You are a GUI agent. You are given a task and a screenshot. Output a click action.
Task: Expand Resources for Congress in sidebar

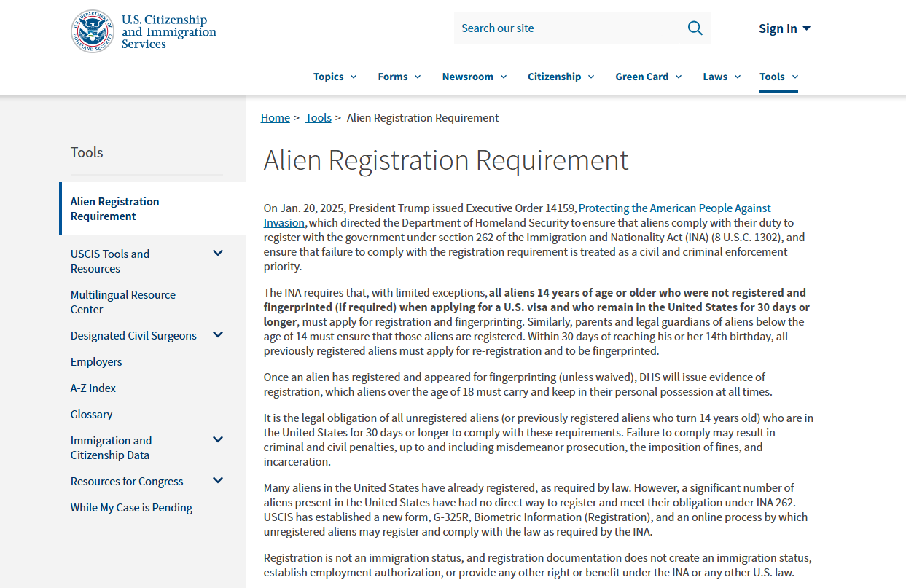click(x=126, y=481)
